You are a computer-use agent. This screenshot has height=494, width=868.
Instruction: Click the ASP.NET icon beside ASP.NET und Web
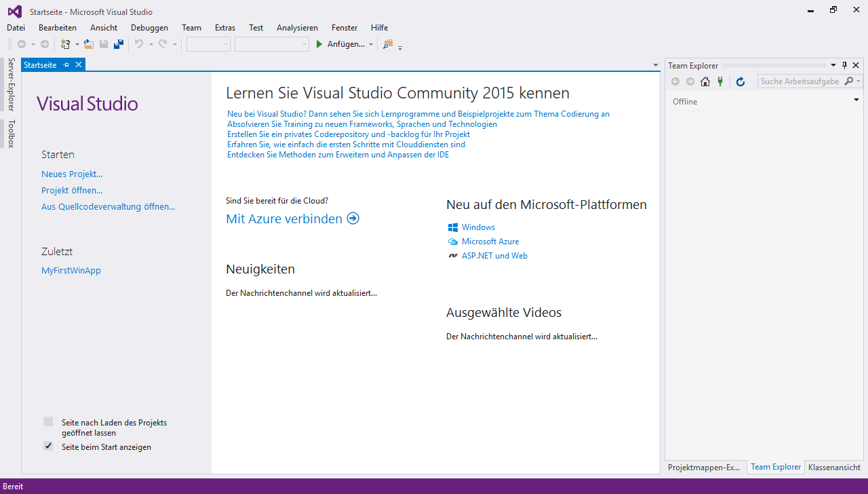[x=453, y=256]
